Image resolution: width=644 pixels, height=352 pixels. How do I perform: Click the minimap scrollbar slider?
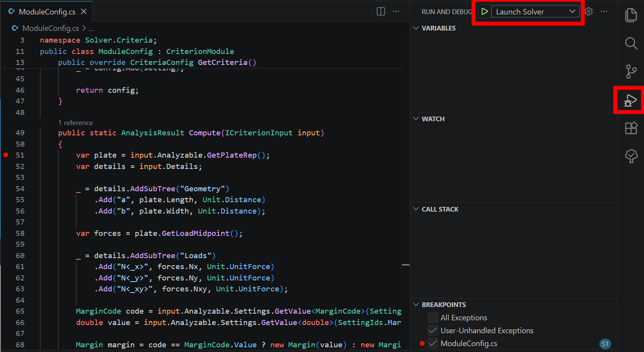406,265
